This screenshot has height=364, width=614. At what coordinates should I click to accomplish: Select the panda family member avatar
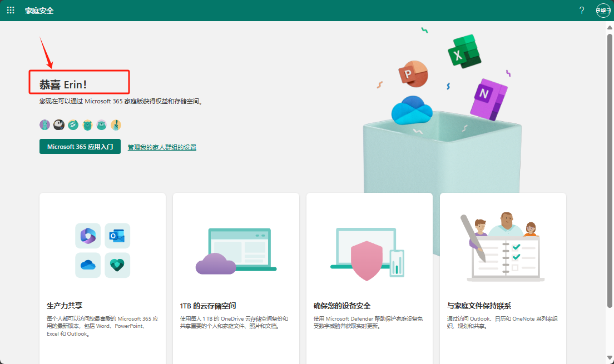point(59,125)
